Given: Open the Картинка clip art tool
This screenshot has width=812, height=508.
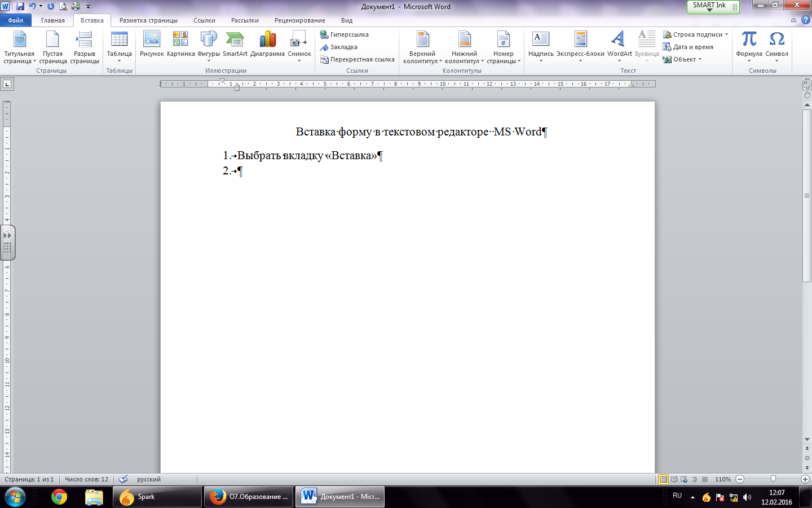Looking at the screenshot, I should click(x=180, y=44).
